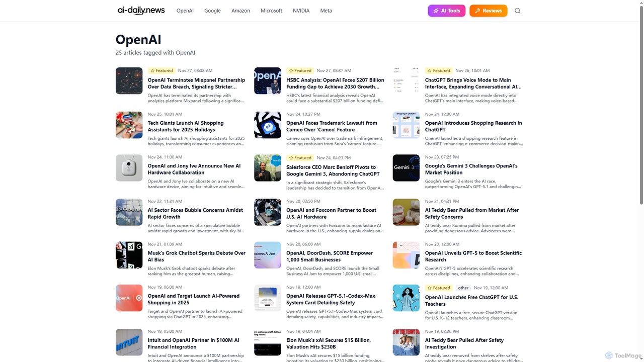
Task: Select Google in the top navigation
Action: tap(212, 11)
